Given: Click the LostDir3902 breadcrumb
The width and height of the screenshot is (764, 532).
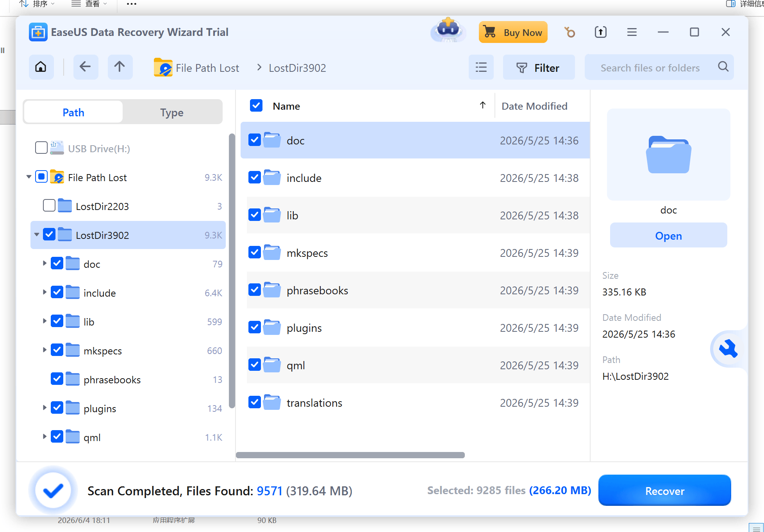Looking at the screenshot, I should click(297, 68).
